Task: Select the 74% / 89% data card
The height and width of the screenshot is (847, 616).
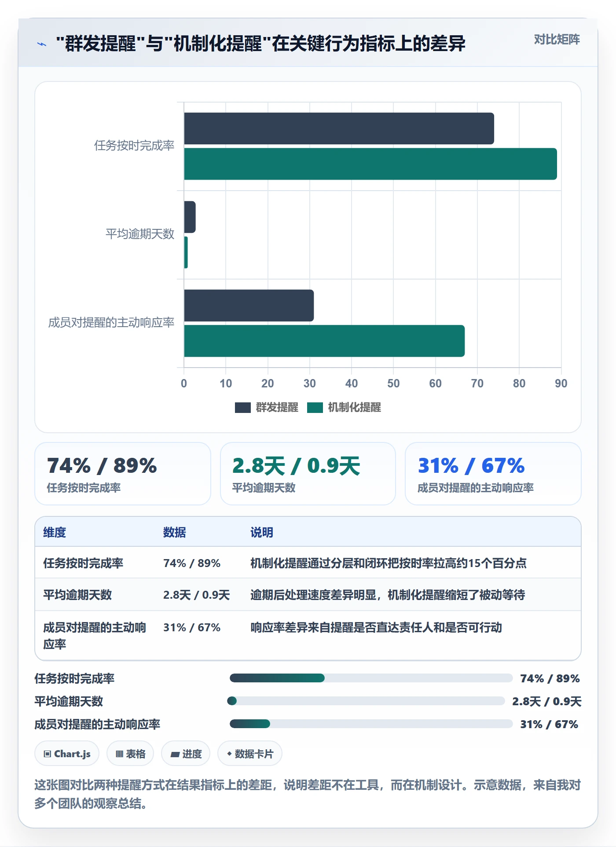Action: point(123,474)
